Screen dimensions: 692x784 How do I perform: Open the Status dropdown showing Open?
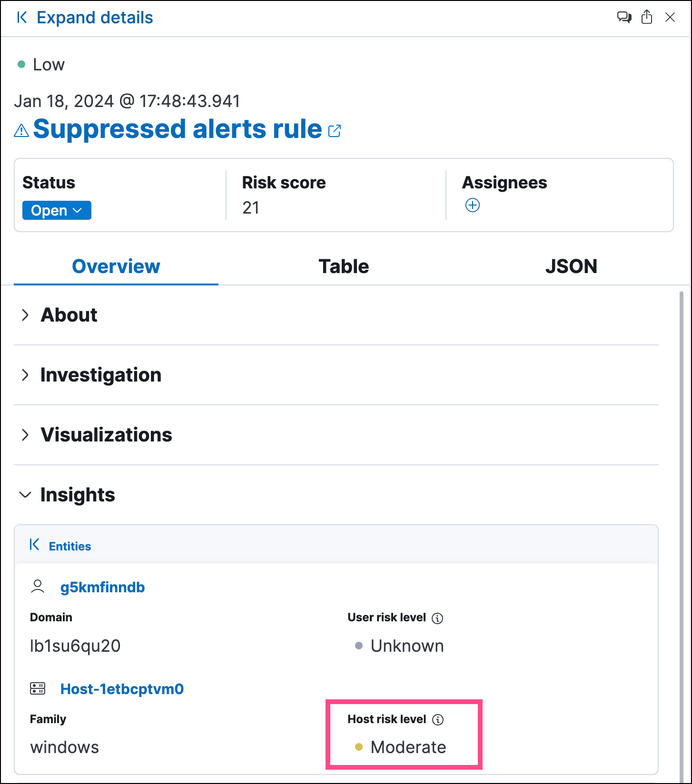(x=57, y=210)
